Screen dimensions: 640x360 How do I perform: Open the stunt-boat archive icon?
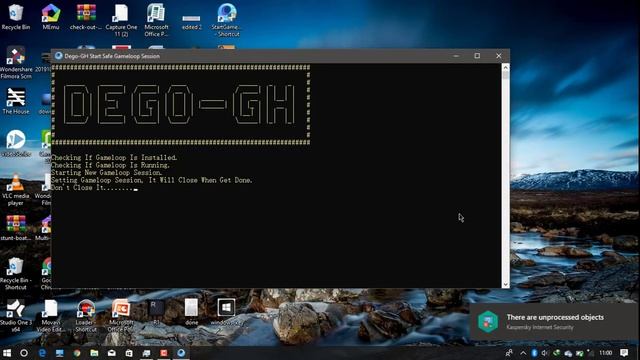[16, 228]
